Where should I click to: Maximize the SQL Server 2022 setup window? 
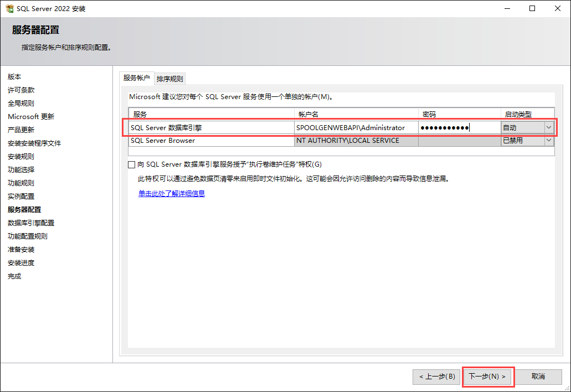pyautogui.click(x=532, y=9)
